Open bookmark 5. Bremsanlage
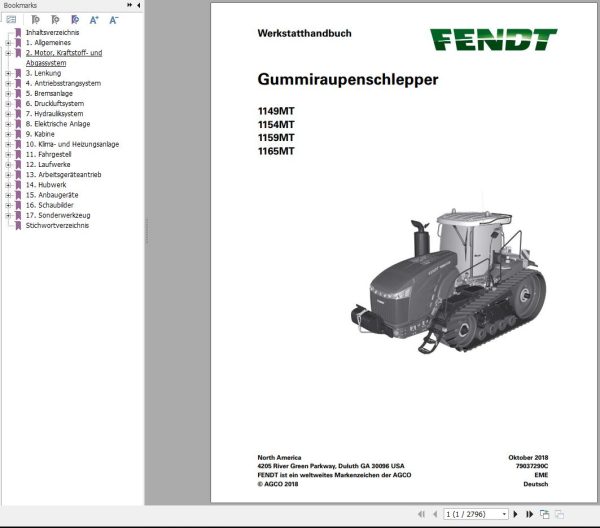 (x=49, y=93)
